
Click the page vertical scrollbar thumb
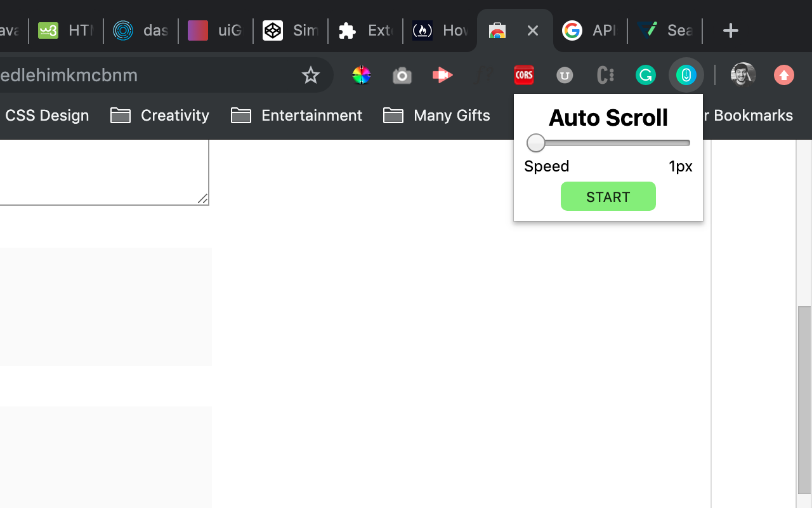[804, 400]
